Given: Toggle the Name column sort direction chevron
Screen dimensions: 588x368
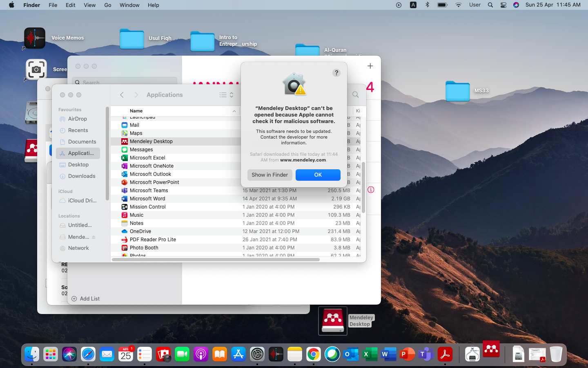Looking at the screenshot, I should (234, 111).
